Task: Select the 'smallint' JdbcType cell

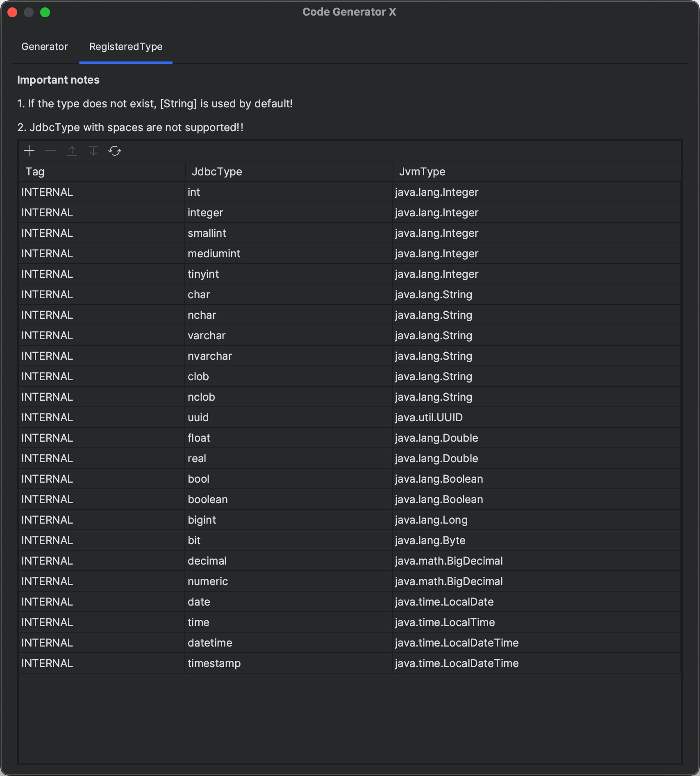Action: 289,233
